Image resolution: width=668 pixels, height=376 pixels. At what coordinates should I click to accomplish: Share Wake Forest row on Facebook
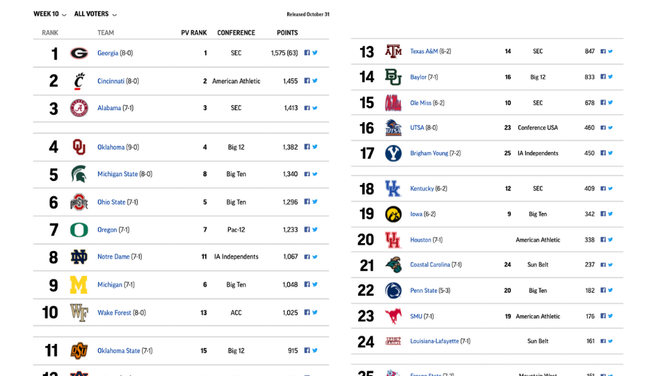coord(307,312)
